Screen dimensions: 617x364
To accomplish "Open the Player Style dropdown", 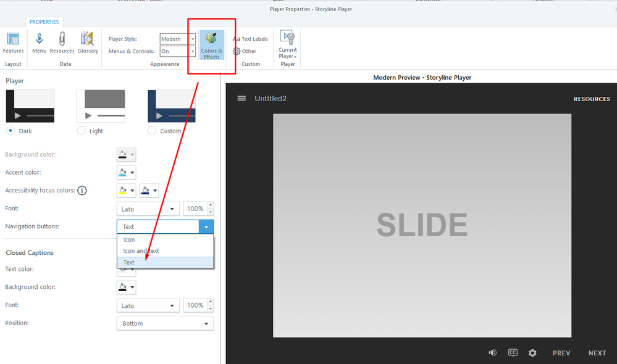I will [178, 39].
